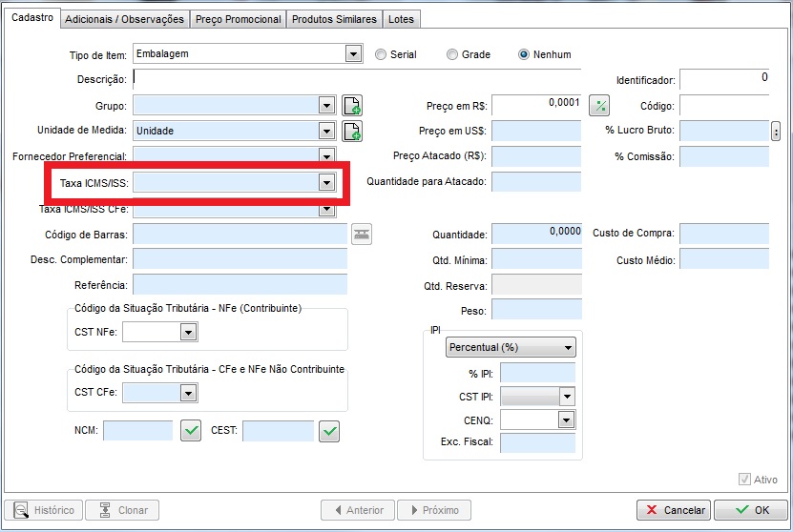Click the add new Grupo icon
Image resolution: width=793 pixels, height=532 pixels.
click(x=352, y=106)
